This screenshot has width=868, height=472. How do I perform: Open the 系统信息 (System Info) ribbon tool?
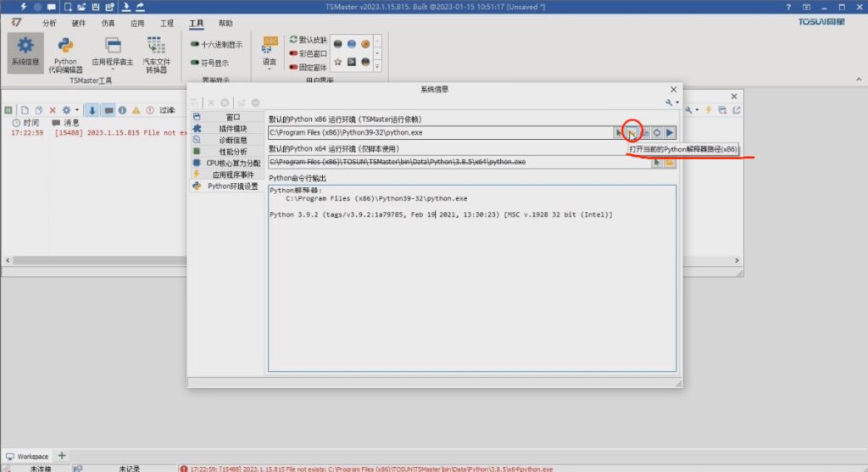click(25, 53)
